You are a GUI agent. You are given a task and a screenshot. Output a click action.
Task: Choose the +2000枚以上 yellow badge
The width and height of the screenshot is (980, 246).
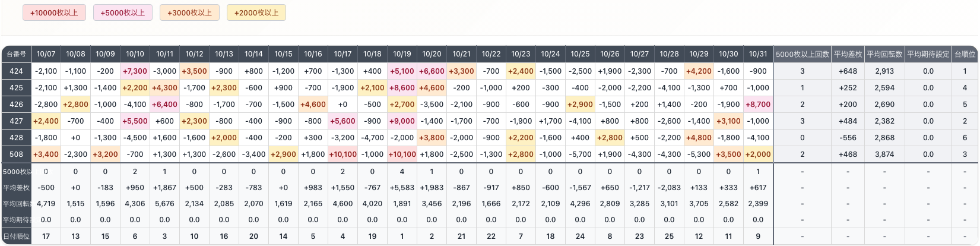click(x=256, y=12)
